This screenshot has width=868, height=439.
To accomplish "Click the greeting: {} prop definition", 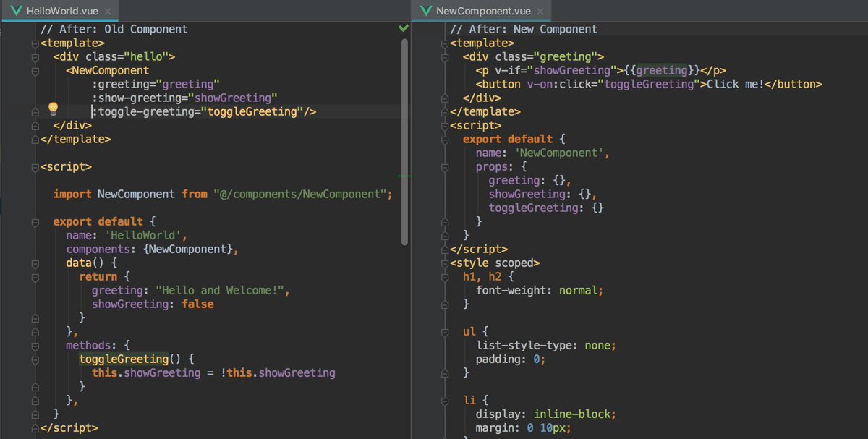I will [x=529, y=181].
